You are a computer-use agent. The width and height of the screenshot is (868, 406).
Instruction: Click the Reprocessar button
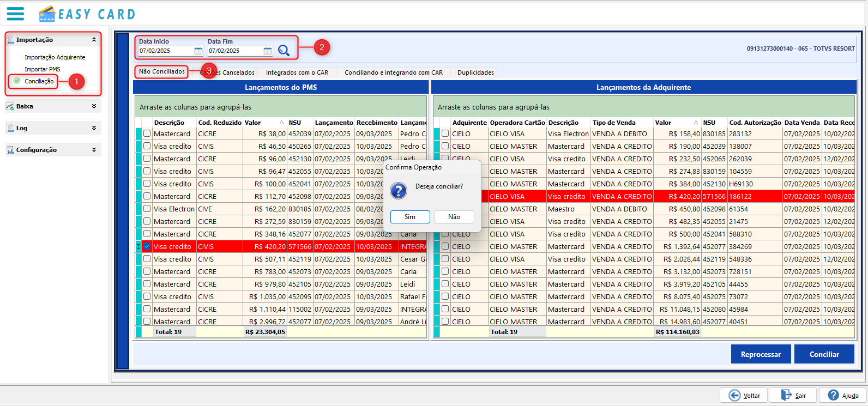[761, 354]
